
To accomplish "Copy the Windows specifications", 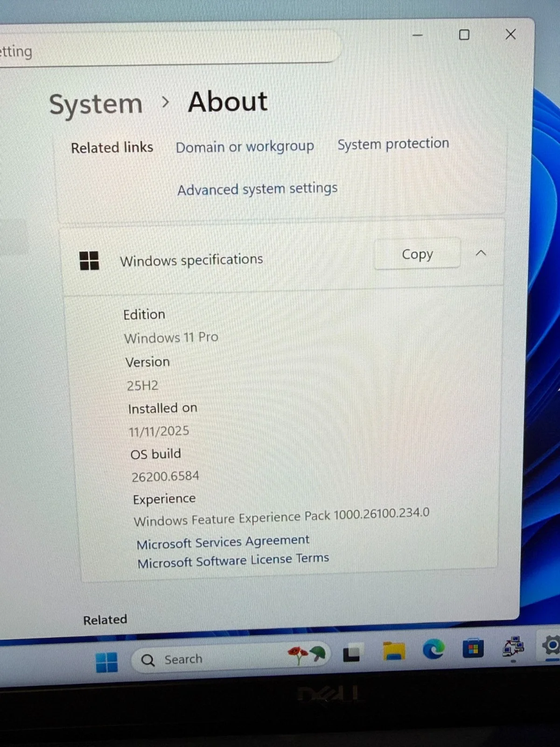I will pyautogui.click(x=417, y=254).
